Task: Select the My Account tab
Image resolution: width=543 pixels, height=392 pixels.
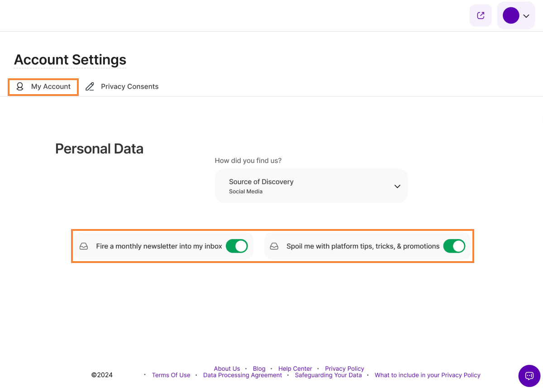Action: tap(51, 86)
